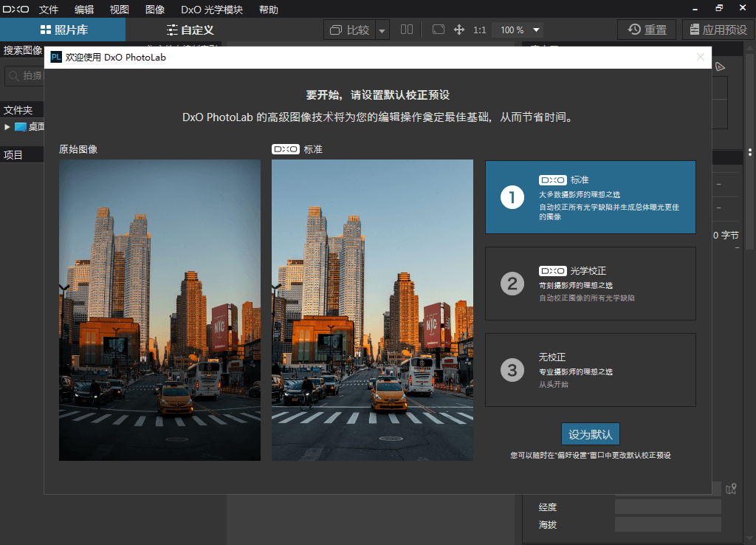
Task: Click the DxO logo in title bar
Action: pyautogui.click(x=16, y=9)
